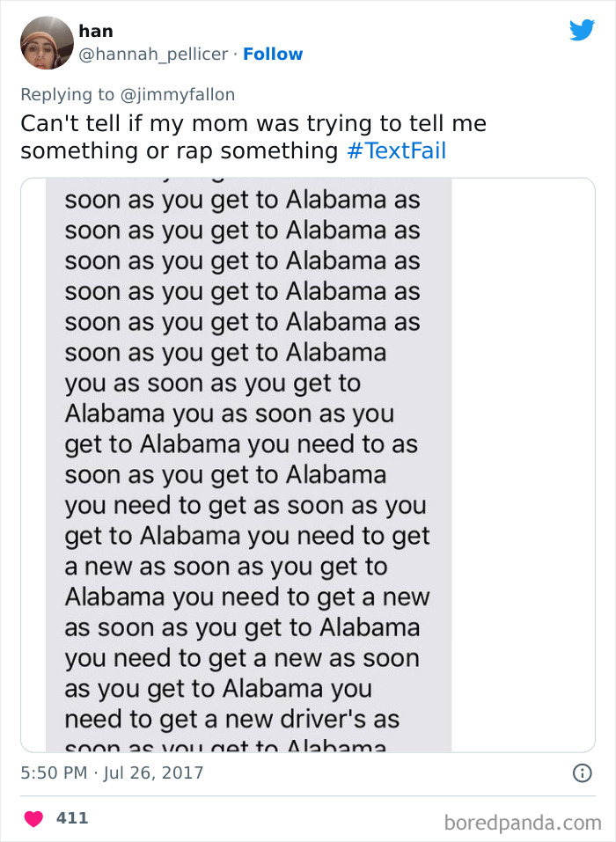Viewport: 616px width, 842px height.
Task: Open the #TextFail hashtag feed
Action: click(x=398, y=150)
